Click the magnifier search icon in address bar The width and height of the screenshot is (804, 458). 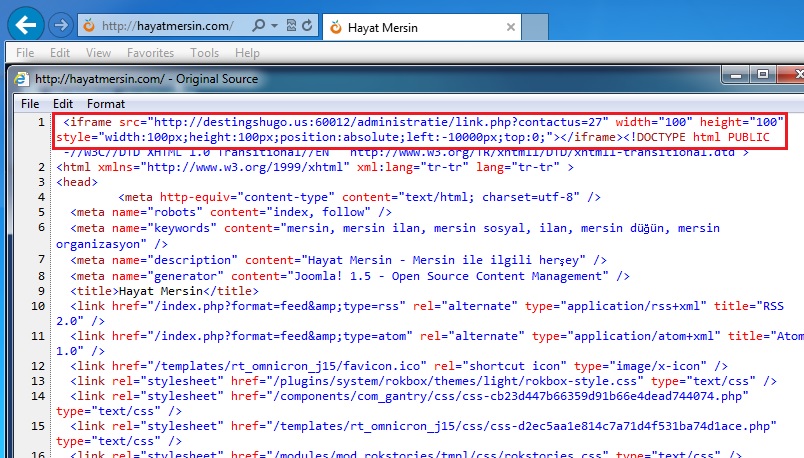click(259, 25)
